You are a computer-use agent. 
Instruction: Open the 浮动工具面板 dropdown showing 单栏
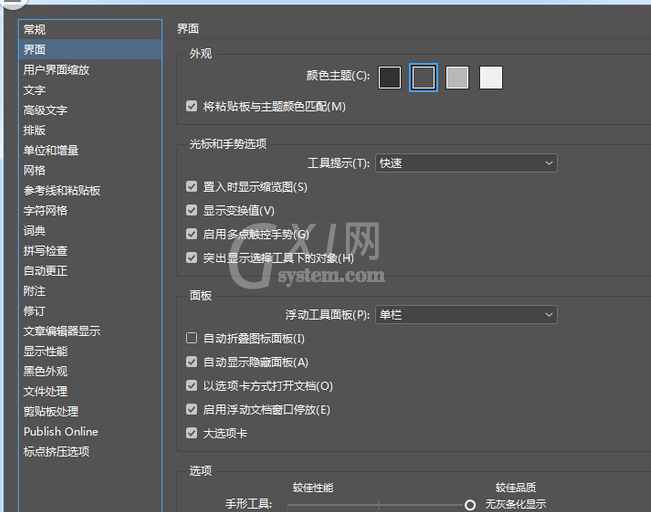466,315
